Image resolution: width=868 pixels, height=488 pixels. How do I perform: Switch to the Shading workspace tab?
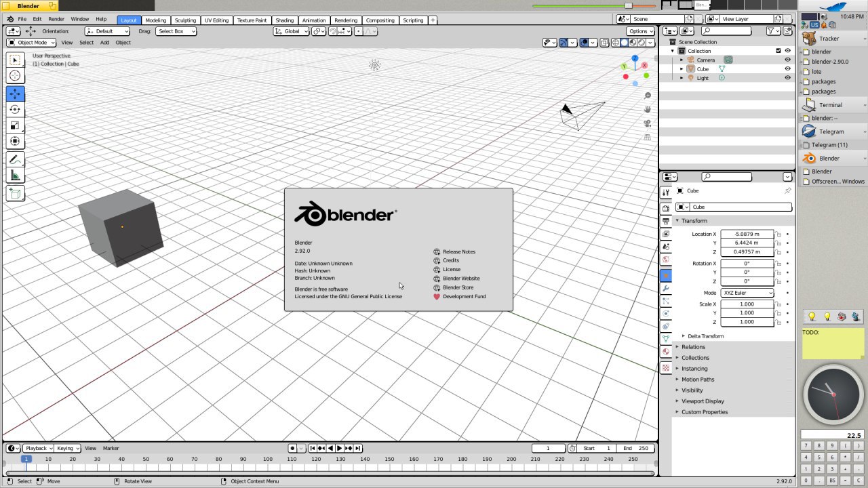click(x=285, y=20)
